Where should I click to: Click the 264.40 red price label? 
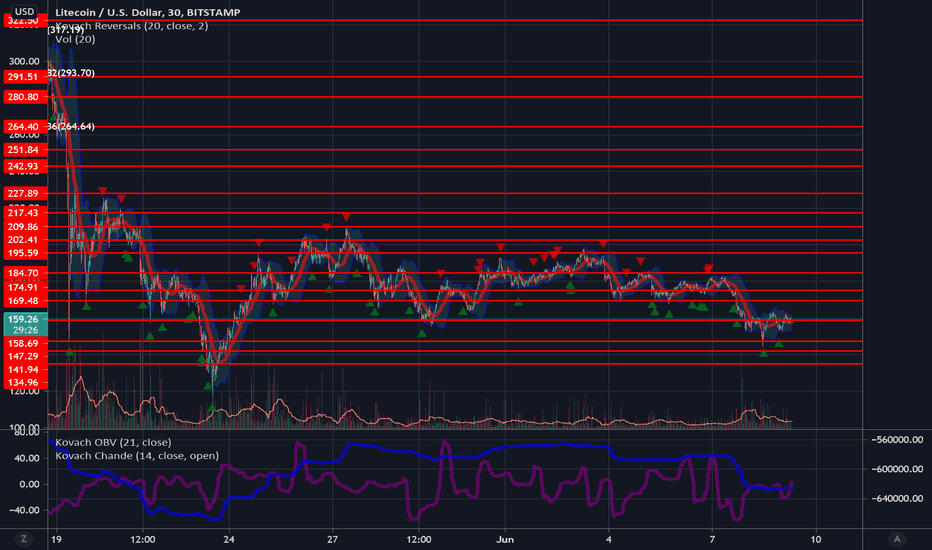(x=25, y=127)
